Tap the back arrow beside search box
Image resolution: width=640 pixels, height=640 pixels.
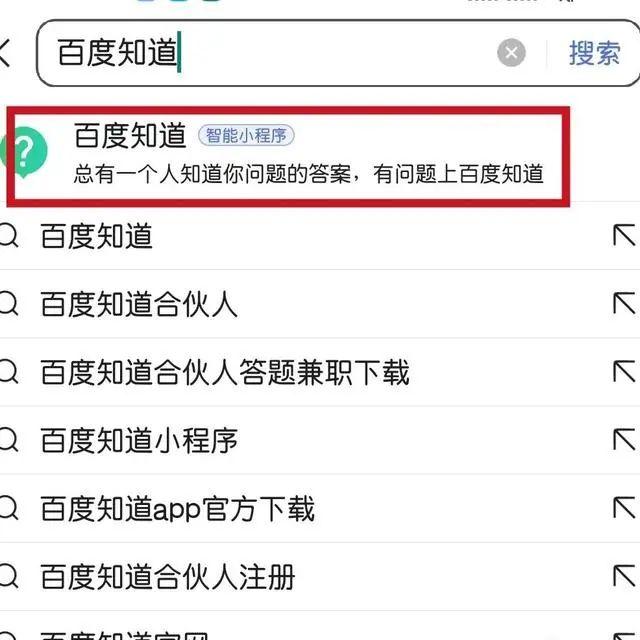[x=4, y=52]
